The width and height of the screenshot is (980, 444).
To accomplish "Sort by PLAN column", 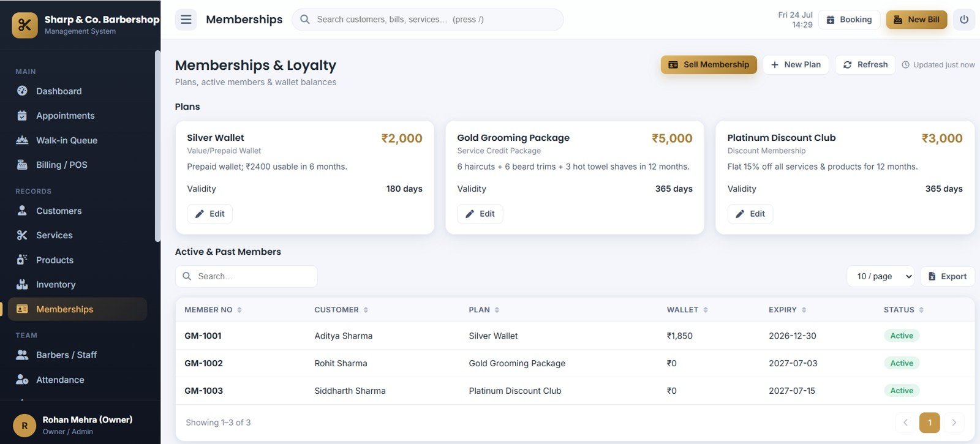I will click(484, 310).
